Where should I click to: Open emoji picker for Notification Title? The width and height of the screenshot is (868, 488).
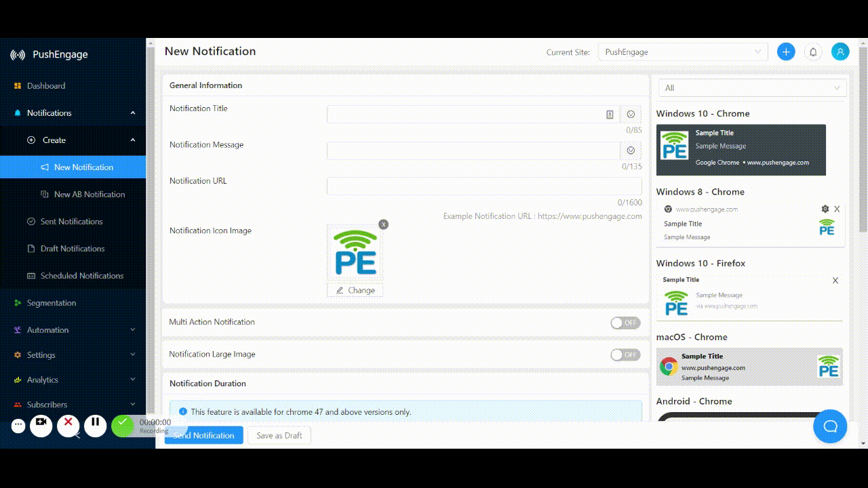(x=631, y=115)
